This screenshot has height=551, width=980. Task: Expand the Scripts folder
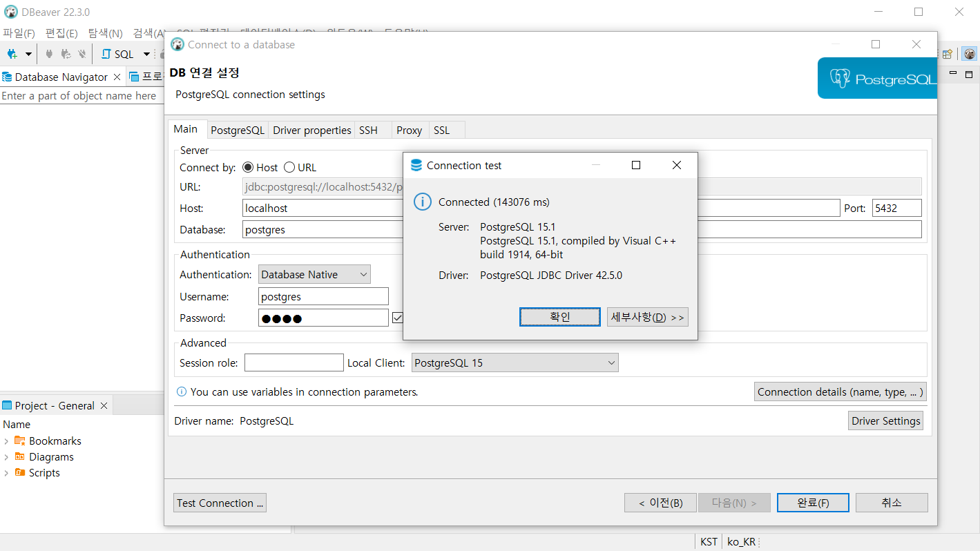pyautogui.click(x=6, y=473)
